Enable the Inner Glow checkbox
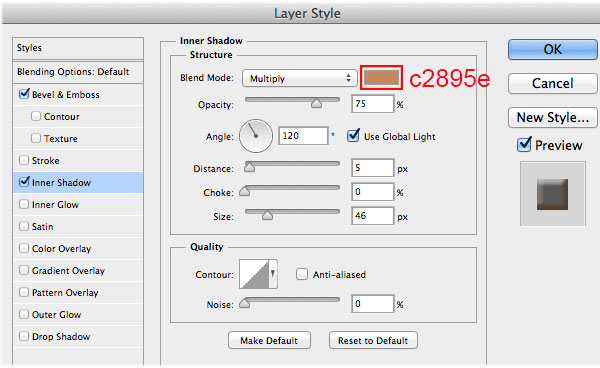 (24, 204)
